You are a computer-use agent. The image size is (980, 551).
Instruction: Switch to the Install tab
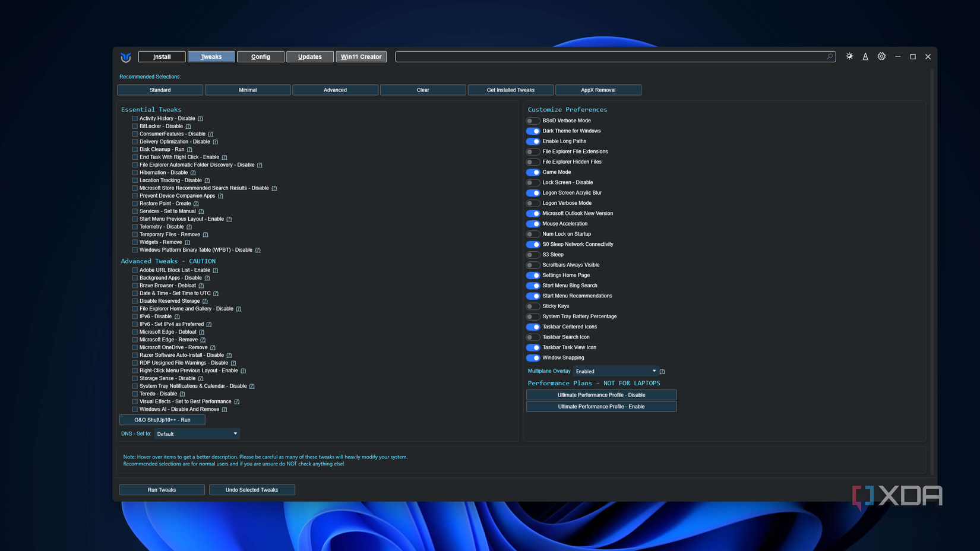[162, 56]
